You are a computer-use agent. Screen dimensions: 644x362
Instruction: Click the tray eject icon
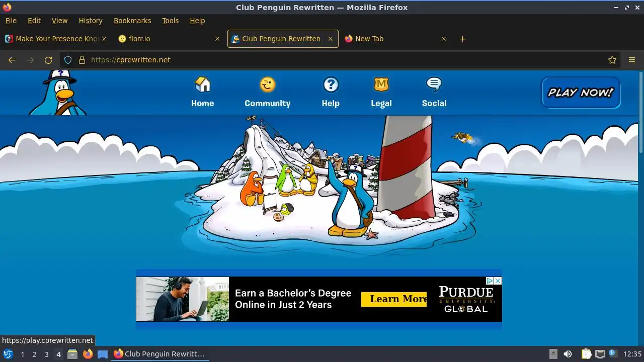coord(553,354)
